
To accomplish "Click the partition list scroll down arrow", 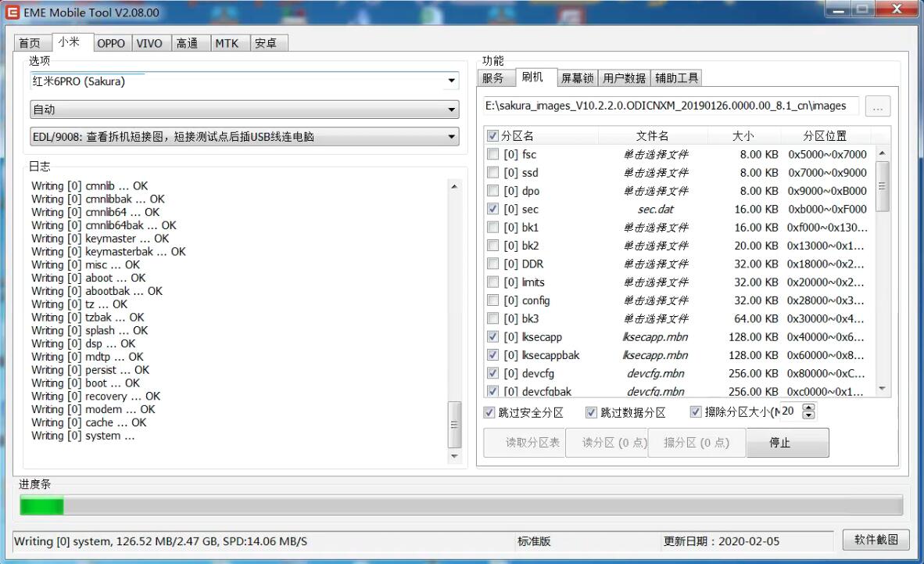I will (882, 388).
